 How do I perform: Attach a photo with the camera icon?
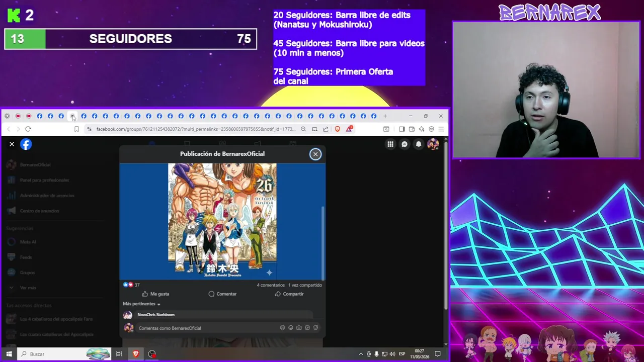point(299,328)
